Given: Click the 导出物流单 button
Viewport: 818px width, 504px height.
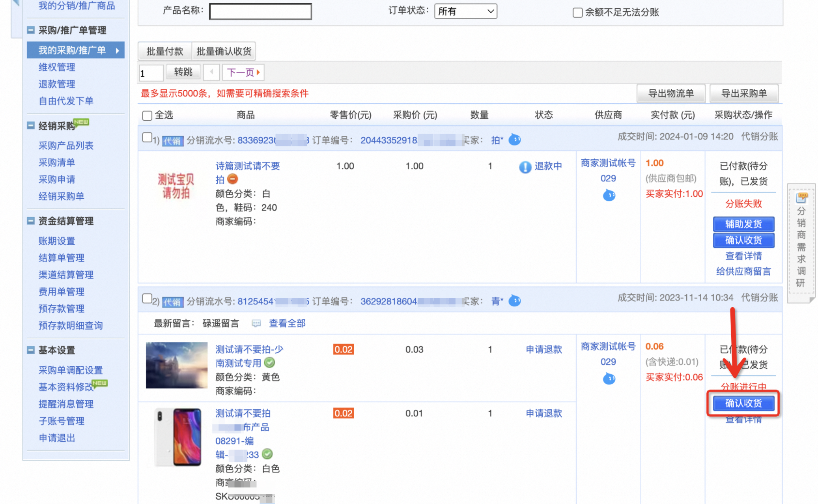Looking at the screenshot, I should (671, 93).
